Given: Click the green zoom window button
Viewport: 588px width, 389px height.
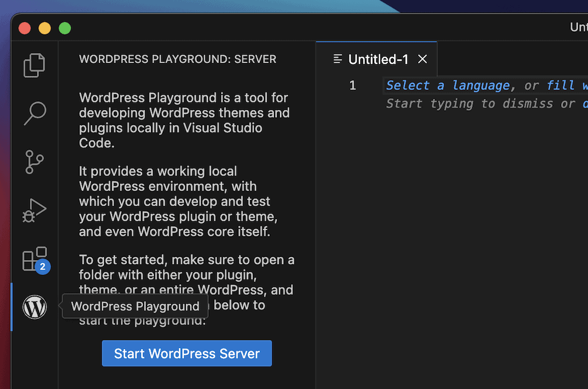Looking at the screenshot, I should [x=65, y=28].
